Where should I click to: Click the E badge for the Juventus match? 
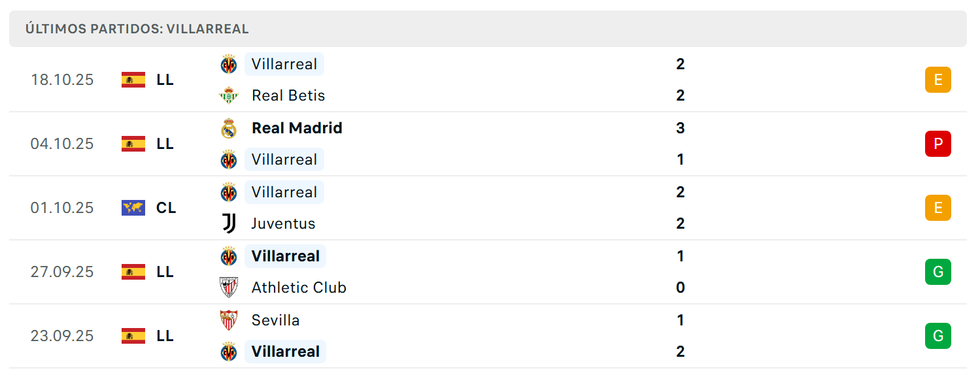coord(938,208)
